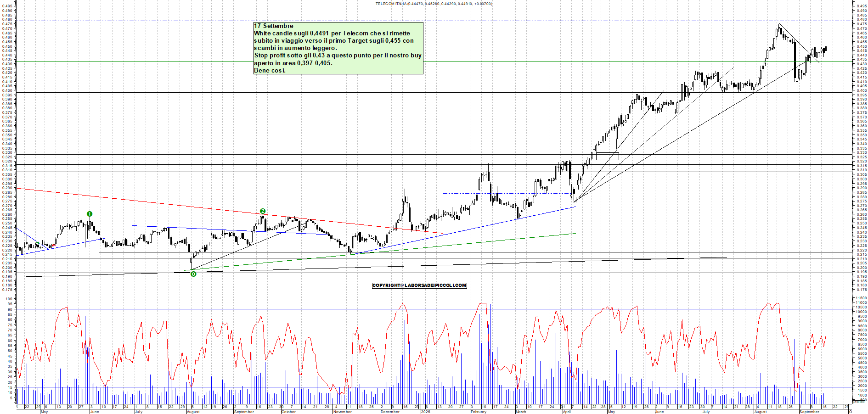Click the 10000 value on the volume scale
The height and width of the screenshot is (414, 868).
point(861,312)
